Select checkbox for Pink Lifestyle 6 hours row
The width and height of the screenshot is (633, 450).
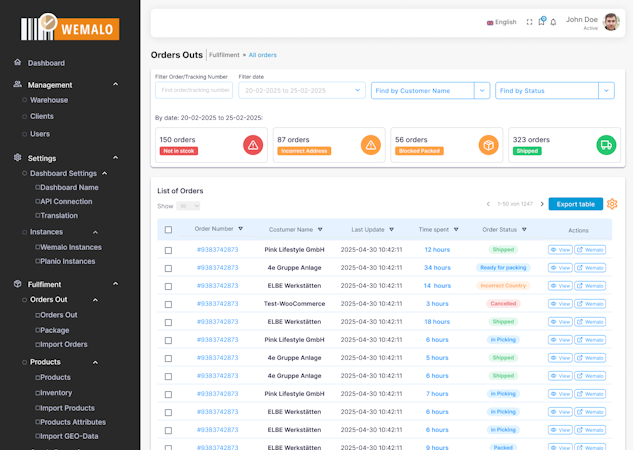pyautogui.click(x=168, y=340)
